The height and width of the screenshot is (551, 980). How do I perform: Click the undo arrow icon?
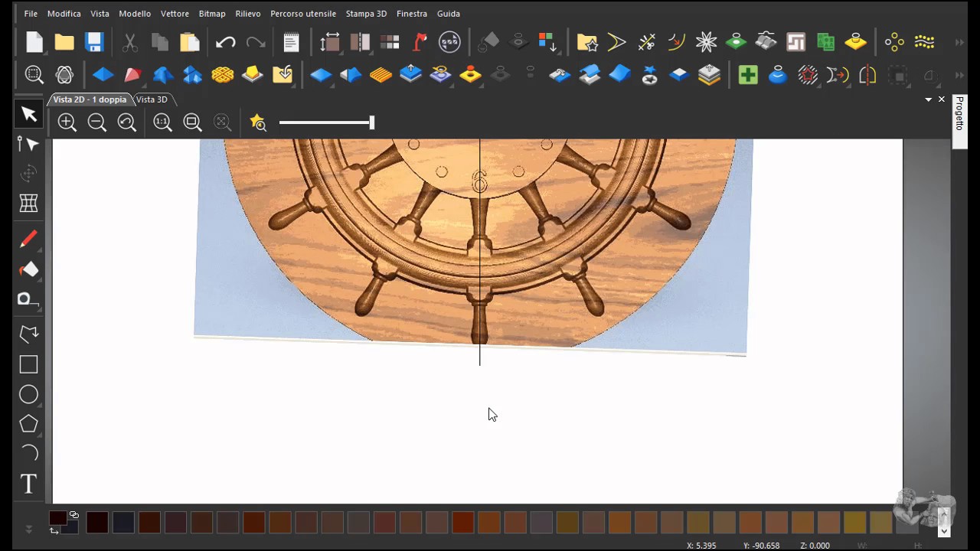(x=225, y=42)
